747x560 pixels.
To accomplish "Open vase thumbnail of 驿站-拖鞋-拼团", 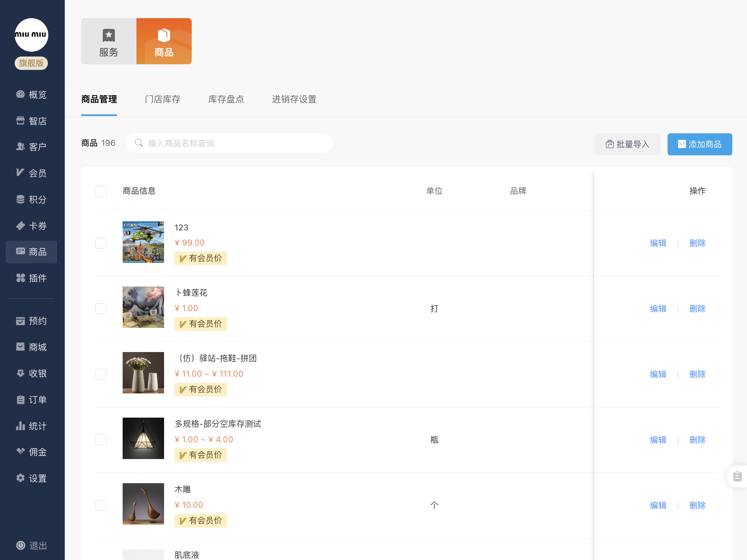I will point(143,373).
